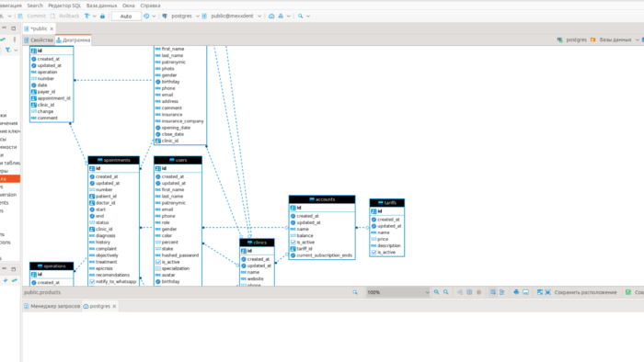Select hashed_password column in users table
The image size is (644, 362).
click(177, 255)
